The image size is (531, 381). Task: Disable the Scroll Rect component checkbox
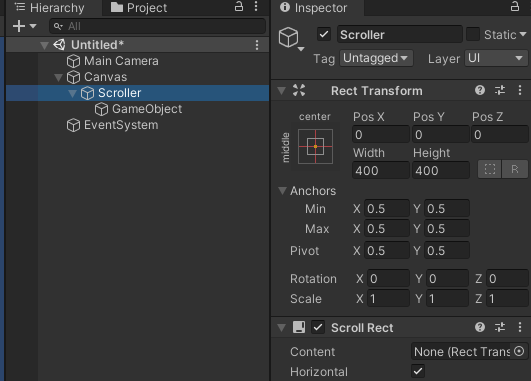click(x=318, y=327)
